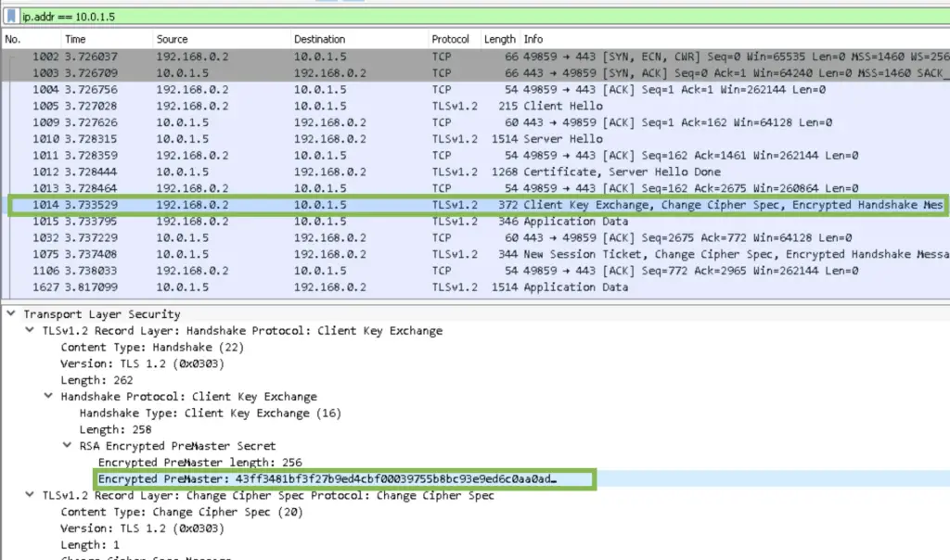This screenshot has height=560, width=950.
Task: Collapse the Transport Layer Security tree node
Action: click(x=11, y=313)
